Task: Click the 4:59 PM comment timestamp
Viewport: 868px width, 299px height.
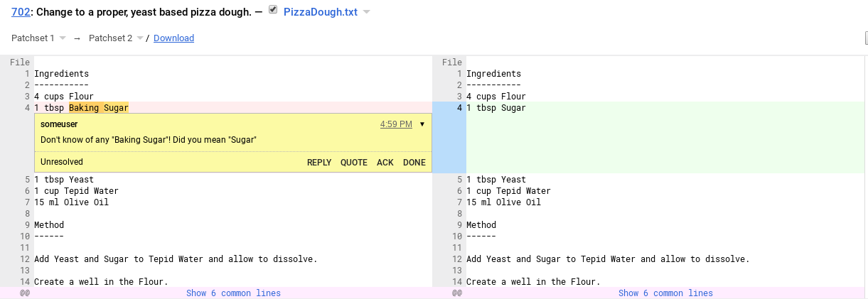Action: click(396, 124)
